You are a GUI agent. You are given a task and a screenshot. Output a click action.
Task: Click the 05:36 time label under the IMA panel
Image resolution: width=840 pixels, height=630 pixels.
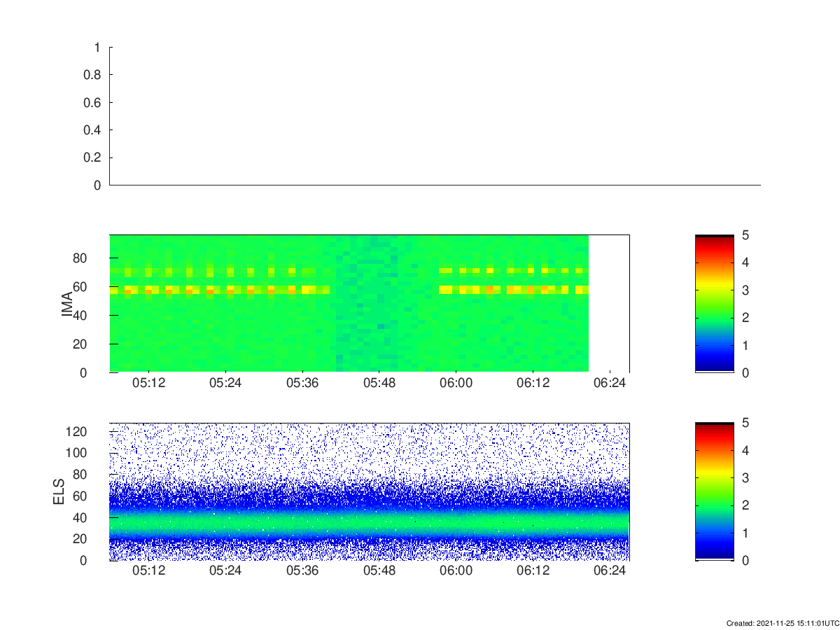pyautogui.click(x=302, y=384)
